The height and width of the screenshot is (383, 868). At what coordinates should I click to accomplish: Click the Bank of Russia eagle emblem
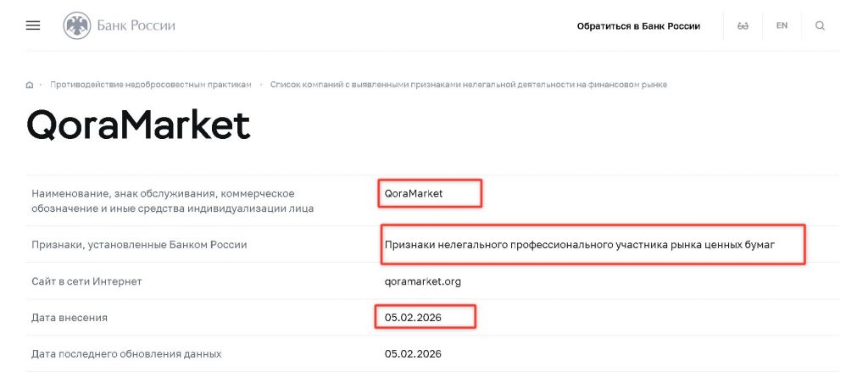click(x=76, y=25)
